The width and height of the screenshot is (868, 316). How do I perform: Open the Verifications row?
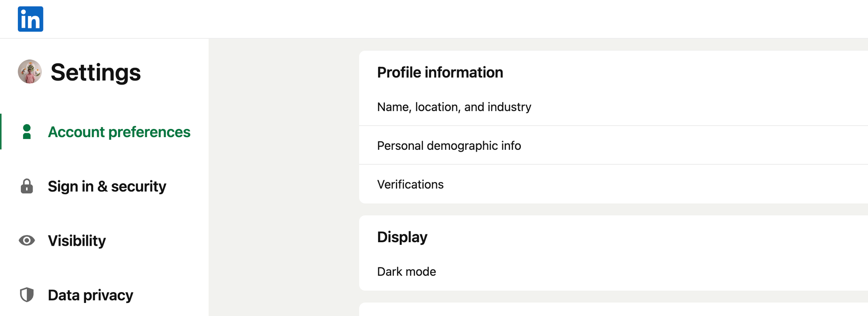tap(410, 184)
